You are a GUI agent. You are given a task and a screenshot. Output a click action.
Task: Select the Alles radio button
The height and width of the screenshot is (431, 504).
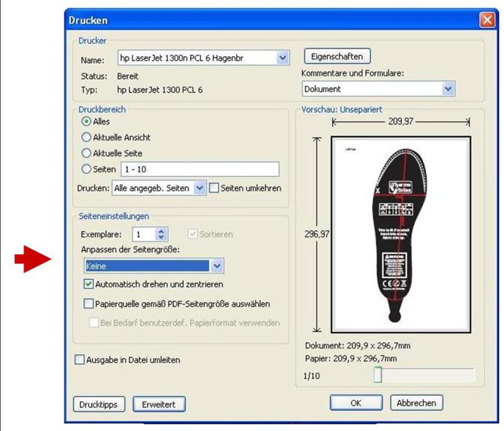click(x=86, y=122)
